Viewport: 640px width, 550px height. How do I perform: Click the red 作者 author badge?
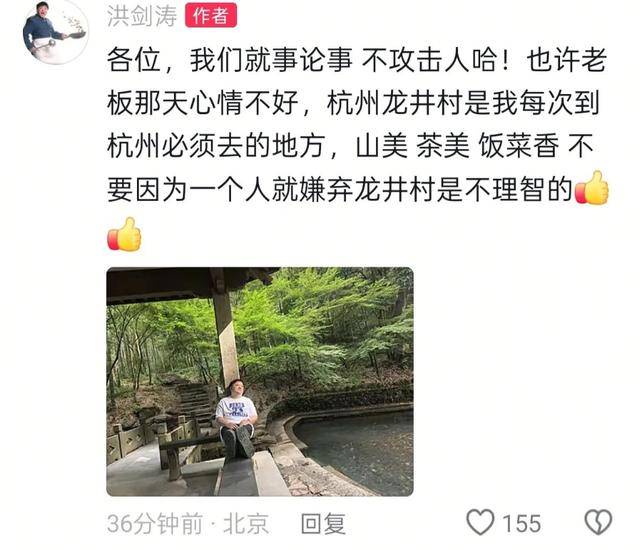(x=211, y=16)
